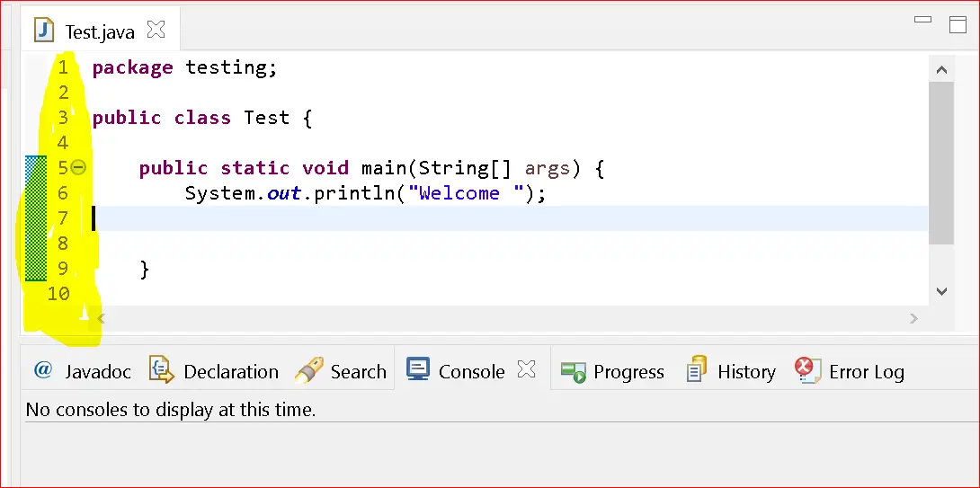Open the Progress view tab
This screenshot has width=980, height=488.
point(612,371)
